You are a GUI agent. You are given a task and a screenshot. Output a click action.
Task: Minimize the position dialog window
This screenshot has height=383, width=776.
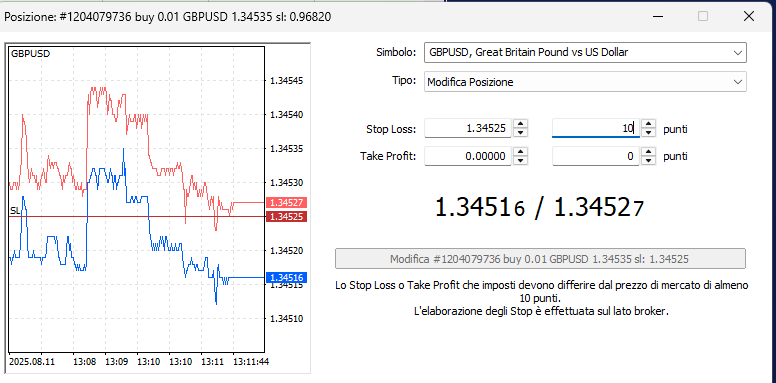[x=657, y=16]
